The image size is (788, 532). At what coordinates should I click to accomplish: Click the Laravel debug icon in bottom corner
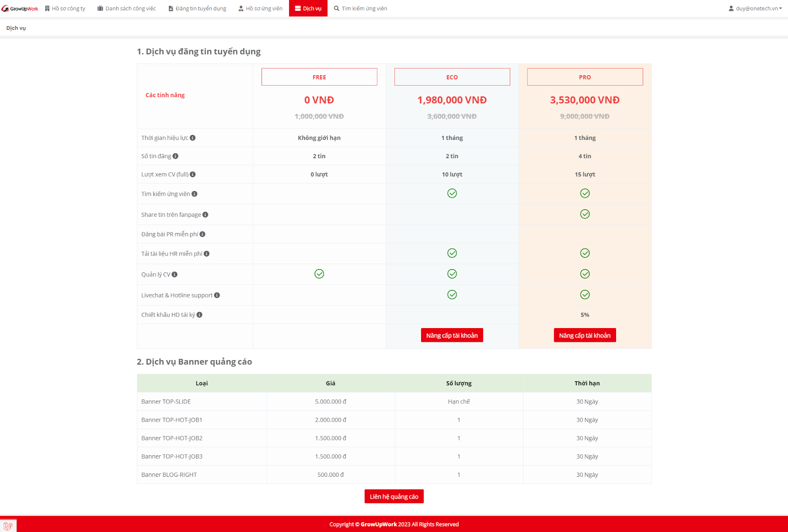8,526
